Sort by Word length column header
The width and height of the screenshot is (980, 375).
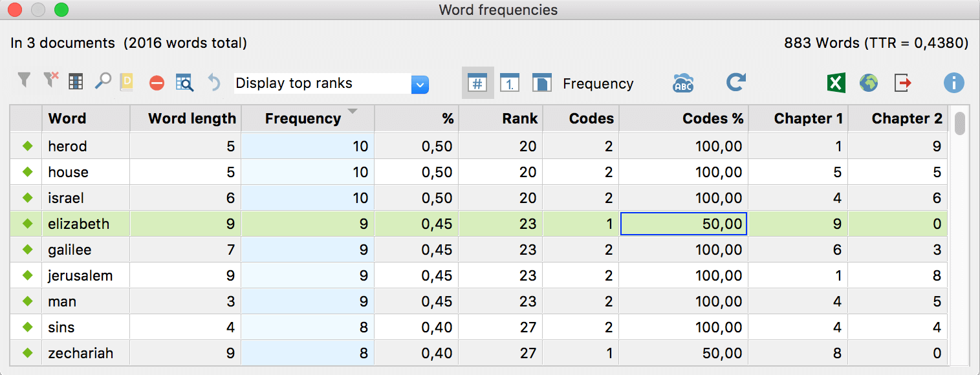pyautogui.click(x=186, y=118)
